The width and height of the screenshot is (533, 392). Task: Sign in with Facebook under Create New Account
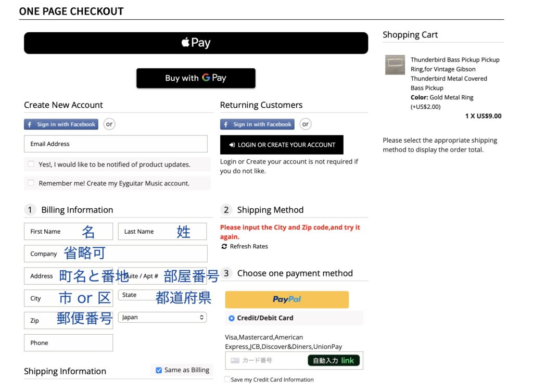61,124
